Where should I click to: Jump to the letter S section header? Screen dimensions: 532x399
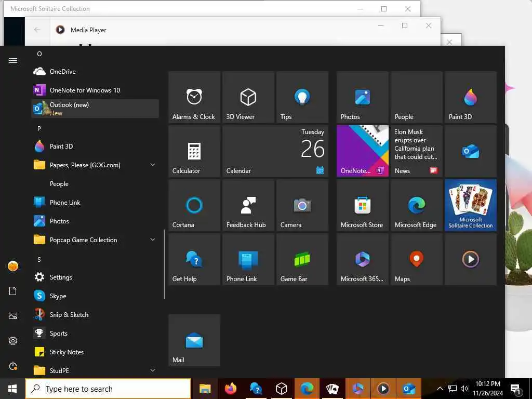(x=39, y=260)
